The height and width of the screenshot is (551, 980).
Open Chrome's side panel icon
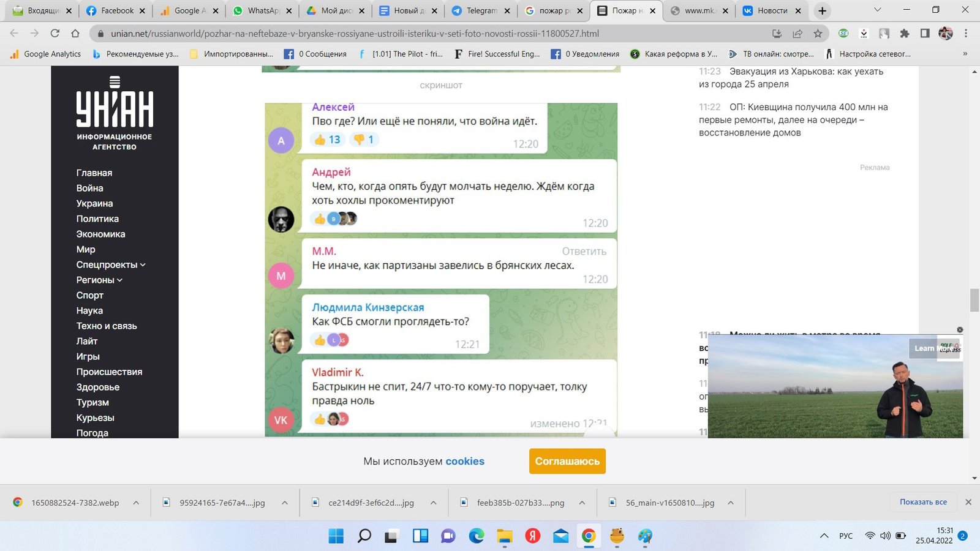(x=925, y=34)
